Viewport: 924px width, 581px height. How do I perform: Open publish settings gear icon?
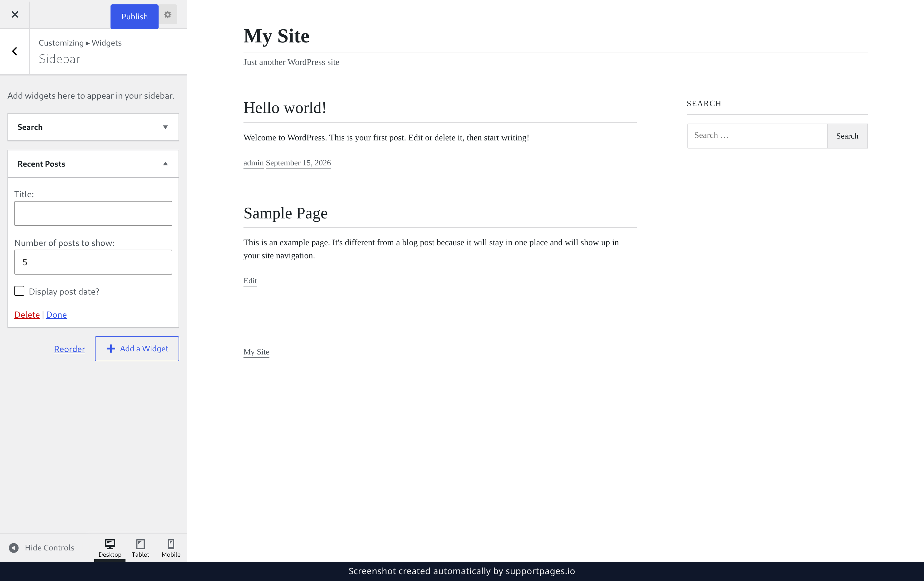[168, 15]
